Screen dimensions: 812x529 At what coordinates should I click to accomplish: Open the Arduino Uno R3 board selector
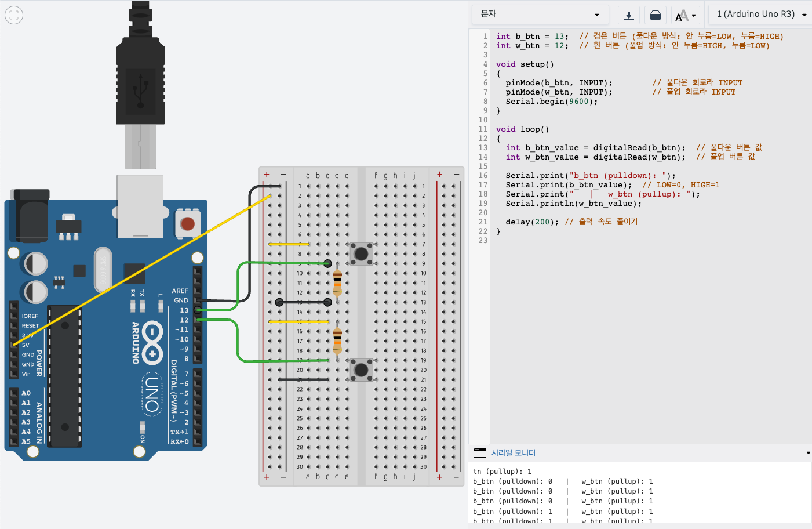click(x=760, y=15)
